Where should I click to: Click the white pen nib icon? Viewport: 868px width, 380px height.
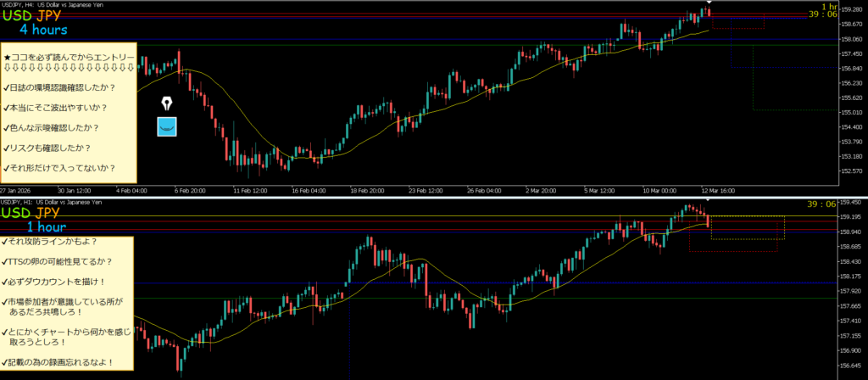pos(168,103)
